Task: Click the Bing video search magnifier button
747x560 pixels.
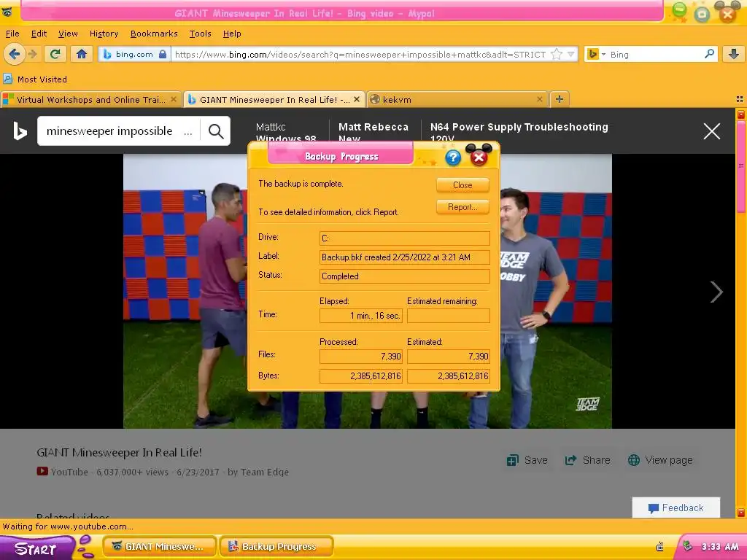Action: point(216,131)
